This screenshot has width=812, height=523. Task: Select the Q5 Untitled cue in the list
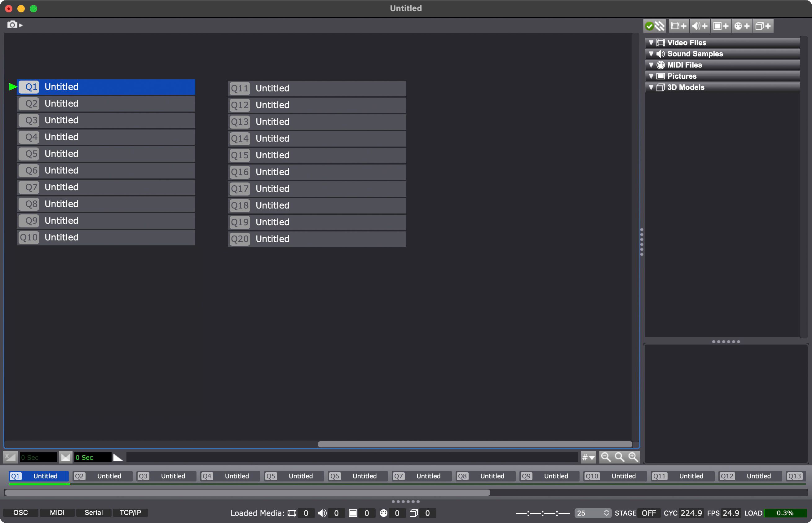(106, 153)
